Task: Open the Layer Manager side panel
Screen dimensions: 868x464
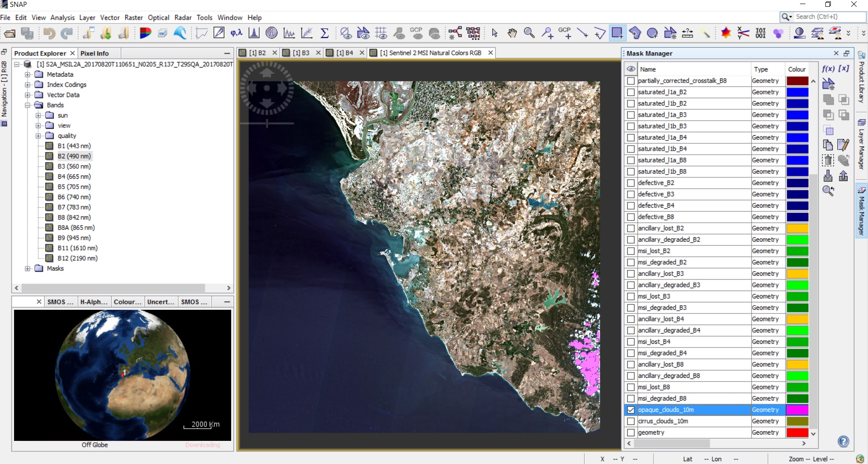Action: (861, 144)
